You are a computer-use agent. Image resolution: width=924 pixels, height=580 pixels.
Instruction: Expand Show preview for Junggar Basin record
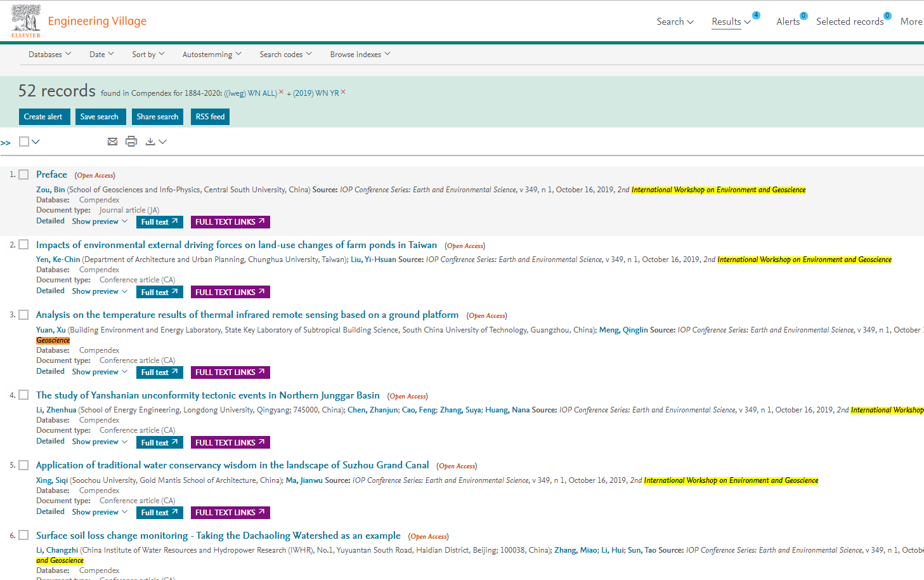click(100, 442)
